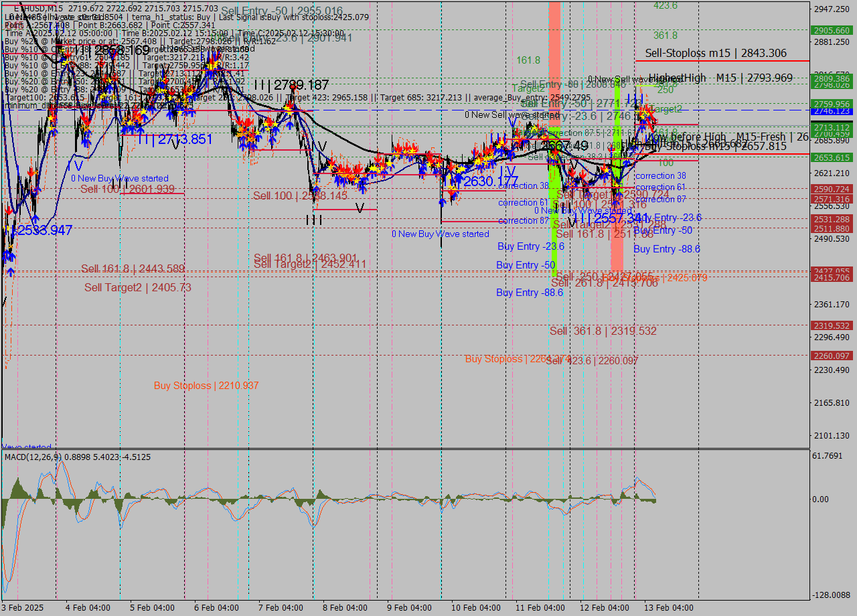The width and height of the screenshot is (857, 616).
Task: Click a red down arrow in the 8 Feb candle cluster
Action: coord(341,167)
